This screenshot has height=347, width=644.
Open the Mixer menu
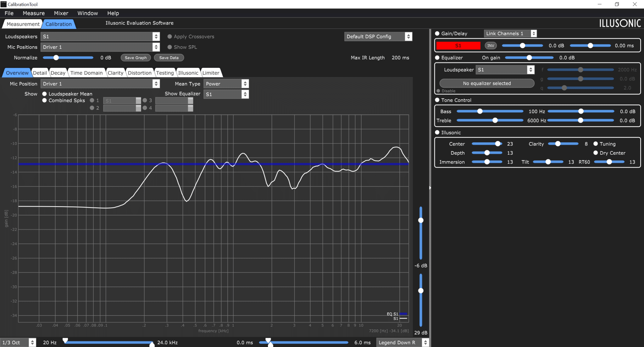coord(61,13)
